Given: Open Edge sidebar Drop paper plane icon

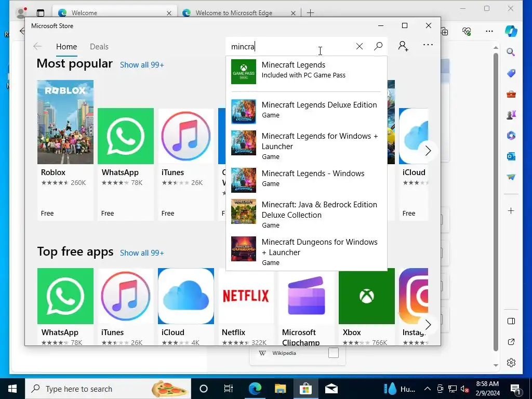Looking at the screenshot, I should tap(511, 177).
